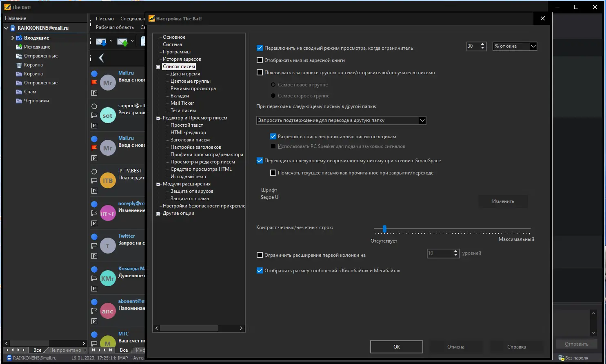
Task: Close the 'Настройка The Bat!' dialog
Action: (542, 18)
